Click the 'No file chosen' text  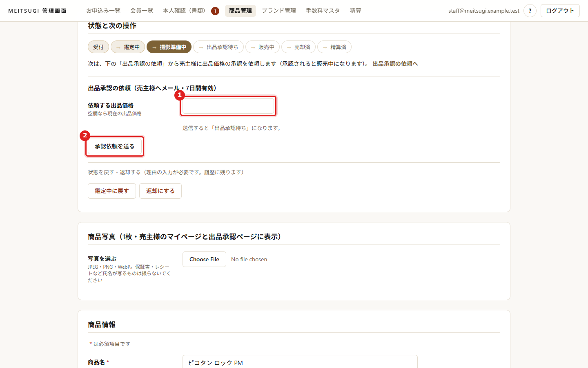point(249,259)
